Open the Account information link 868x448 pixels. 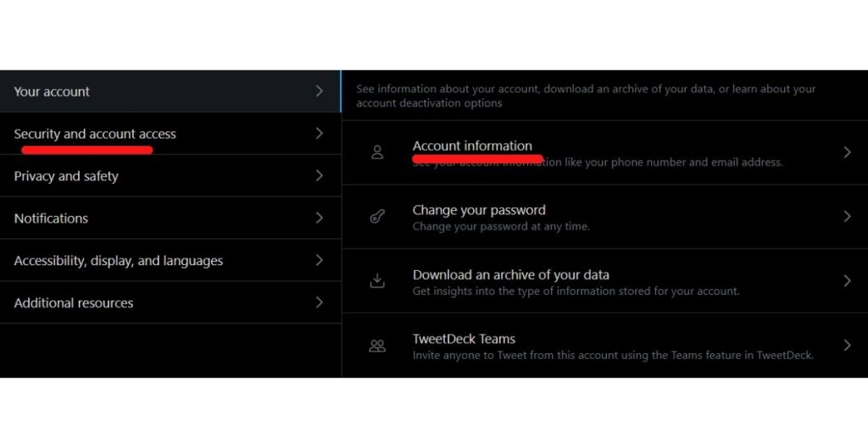pyautogui.click(x=472, y=146)
